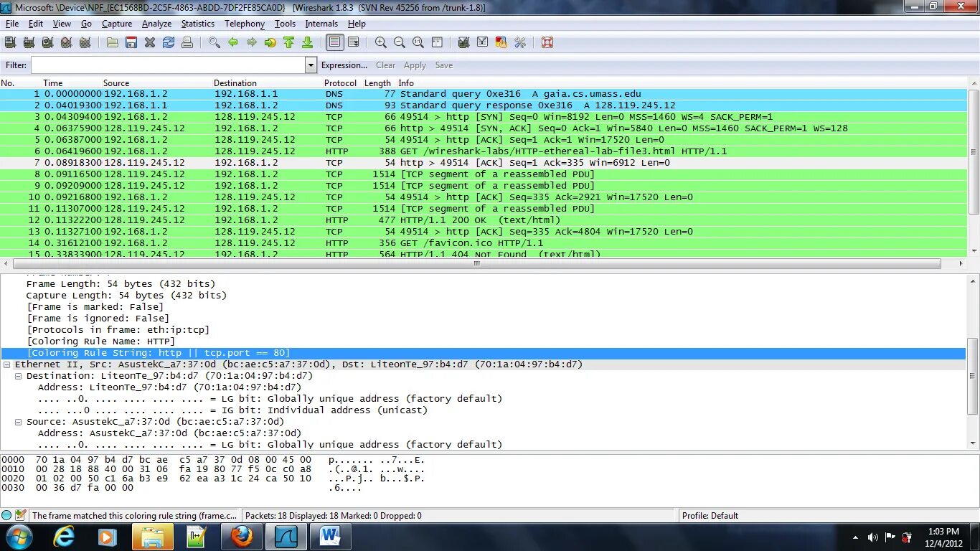Edit capture comments in status bar

pyautogui.click(x=20, y=515)
